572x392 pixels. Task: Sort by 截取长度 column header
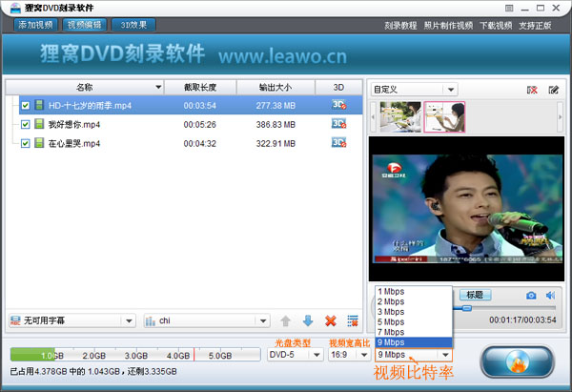200,87
